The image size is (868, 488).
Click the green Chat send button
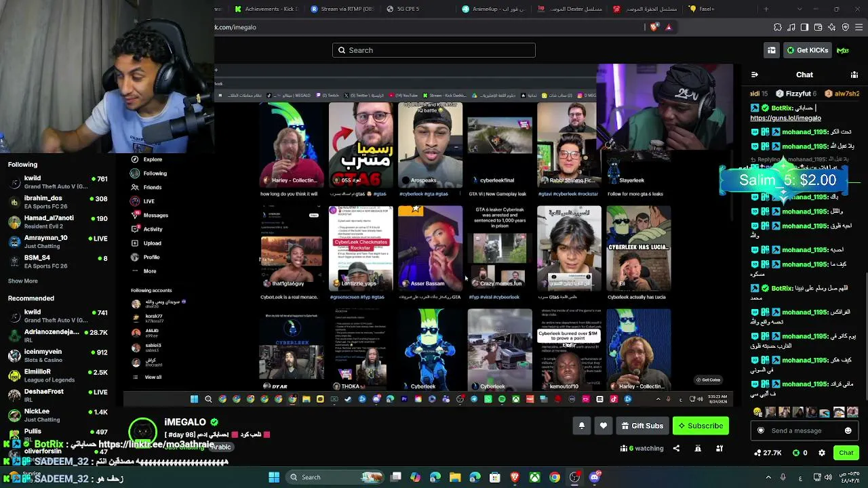846,453
